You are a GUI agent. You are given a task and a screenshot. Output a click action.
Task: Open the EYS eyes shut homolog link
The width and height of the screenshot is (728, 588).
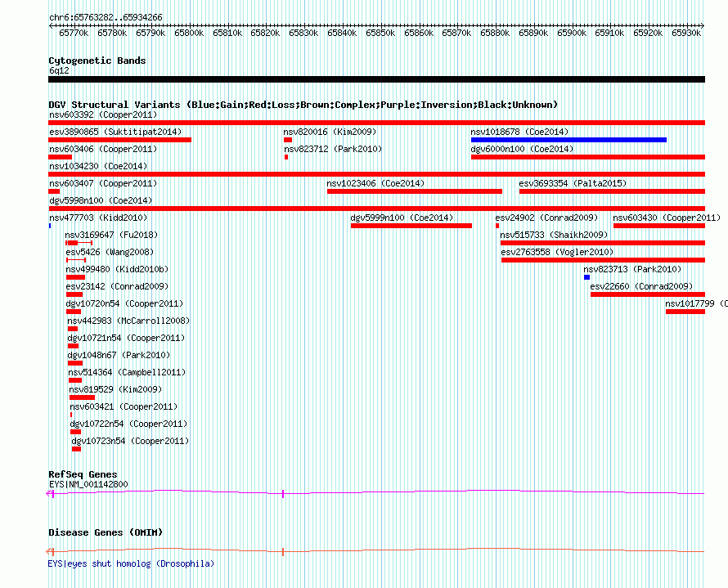pyautogui.click(x=131, y=563)
